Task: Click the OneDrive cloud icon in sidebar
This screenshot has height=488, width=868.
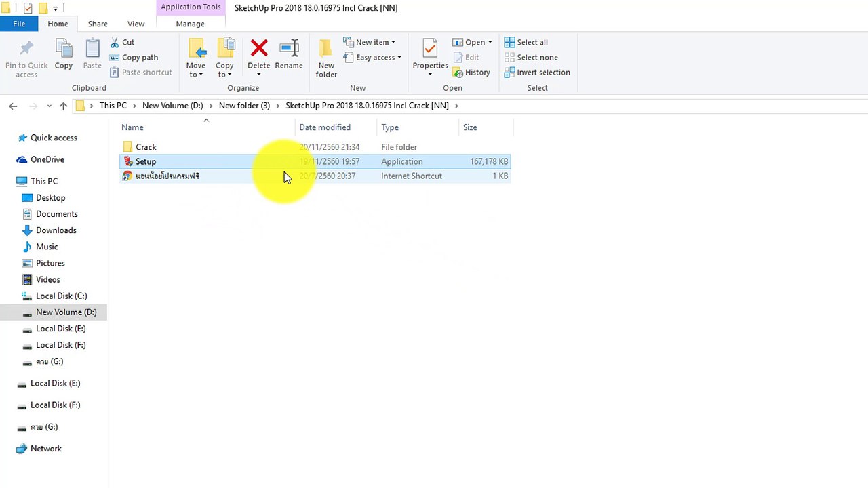Action: pyautogui.click(x=22, y=159)
